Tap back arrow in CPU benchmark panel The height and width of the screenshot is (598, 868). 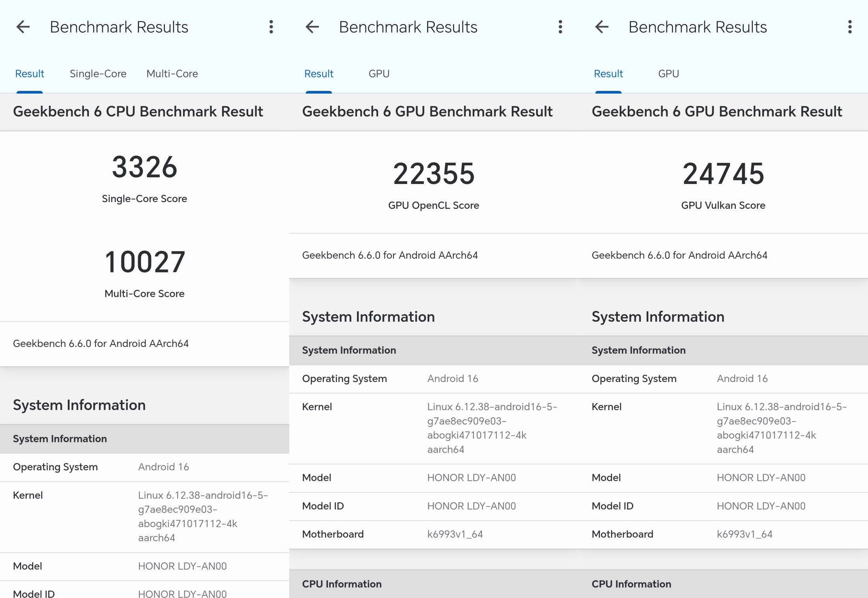pyautogui.click(x=23, y=27)
